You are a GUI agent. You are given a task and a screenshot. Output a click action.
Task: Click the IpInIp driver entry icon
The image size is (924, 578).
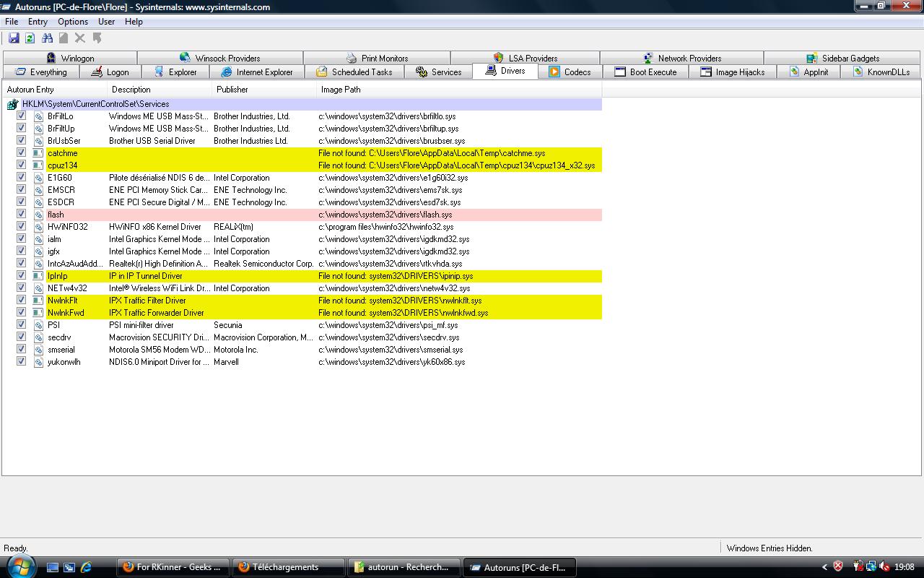[39, 276]
